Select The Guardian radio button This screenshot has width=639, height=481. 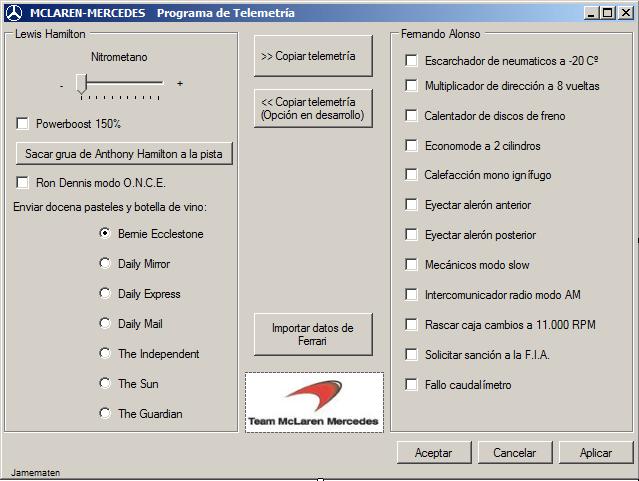(105, 413)
